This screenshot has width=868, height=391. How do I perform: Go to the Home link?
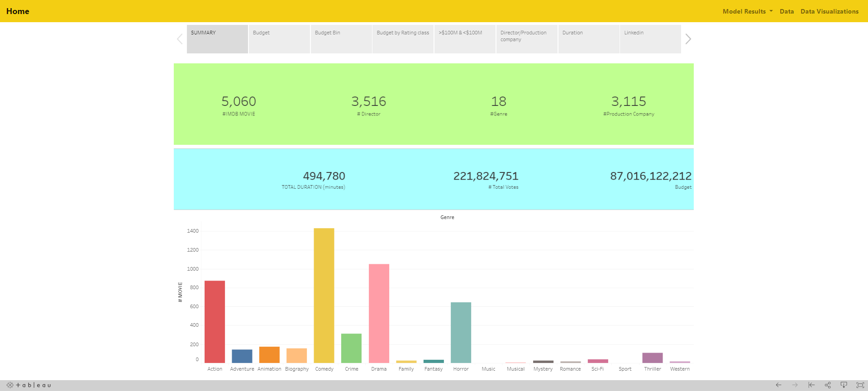point(18,11)
